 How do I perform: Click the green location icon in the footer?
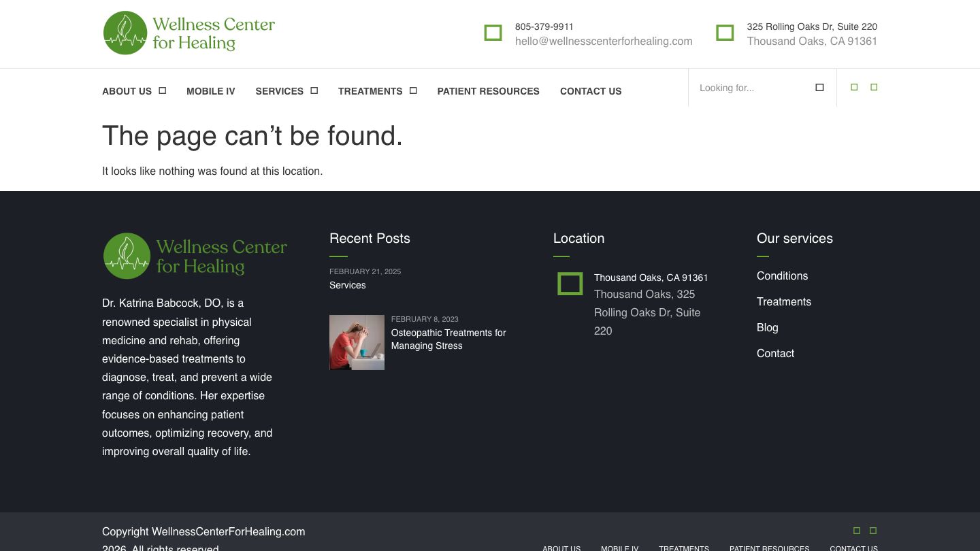click(570, 284)
